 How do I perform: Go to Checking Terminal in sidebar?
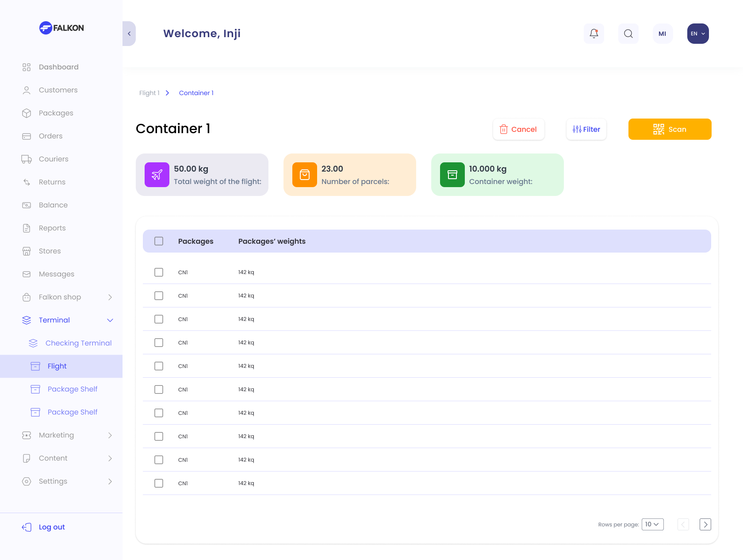(78, 343)
